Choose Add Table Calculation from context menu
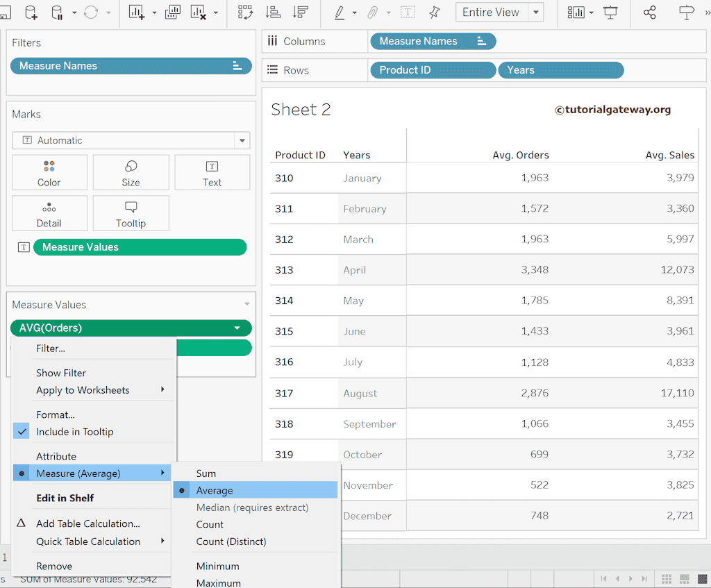 [88, 523]
